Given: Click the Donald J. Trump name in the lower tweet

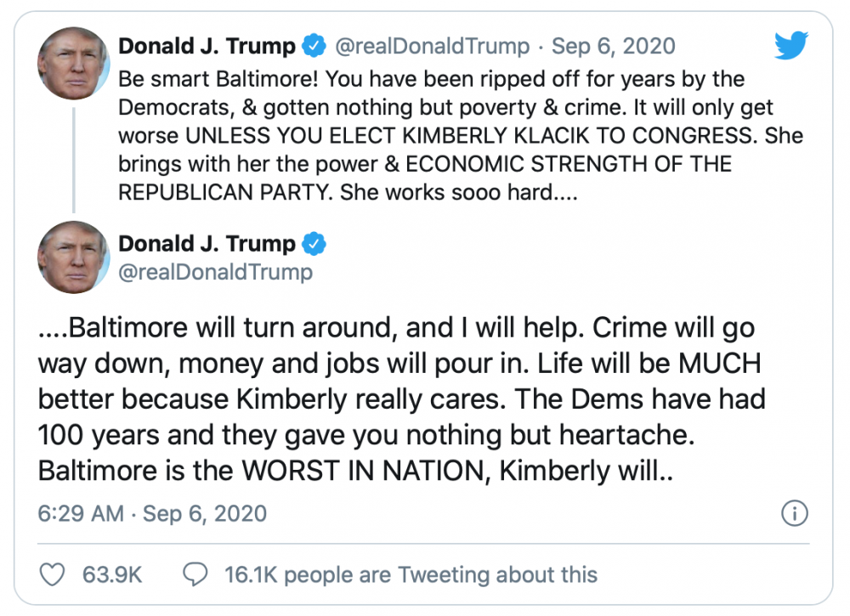Looking at the screenshot, I should [207, 244].
